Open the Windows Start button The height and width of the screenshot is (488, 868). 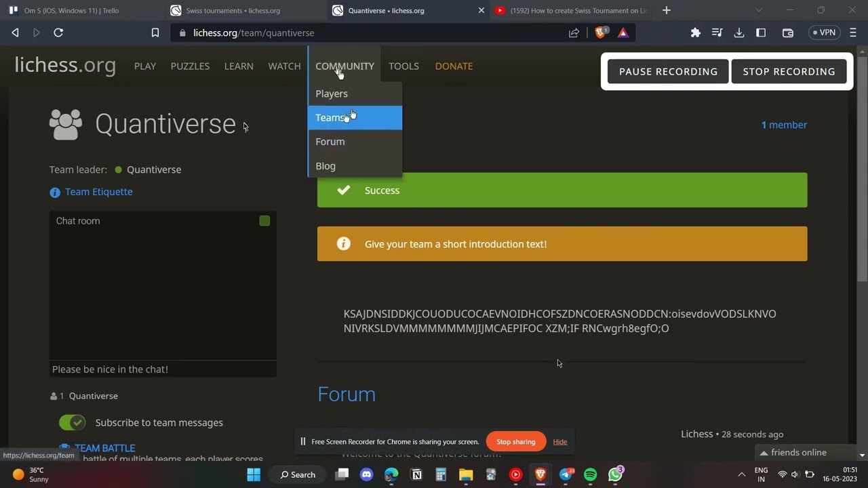point(254,474)
